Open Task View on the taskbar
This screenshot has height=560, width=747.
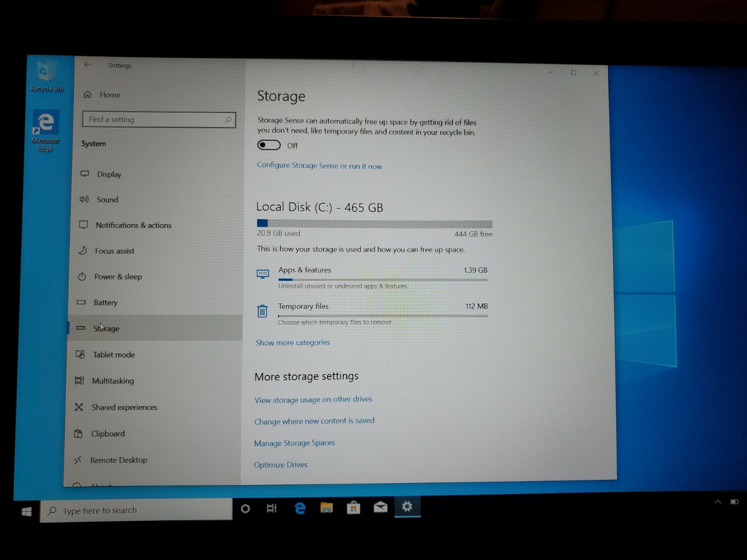pyautogui.click(x=271, y=508)
